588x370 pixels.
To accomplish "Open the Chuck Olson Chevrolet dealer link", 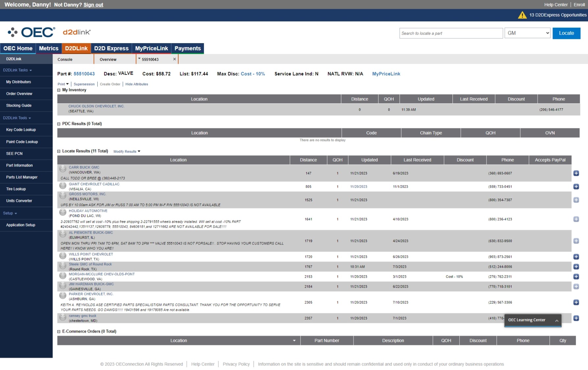I will tap(96, 106).
